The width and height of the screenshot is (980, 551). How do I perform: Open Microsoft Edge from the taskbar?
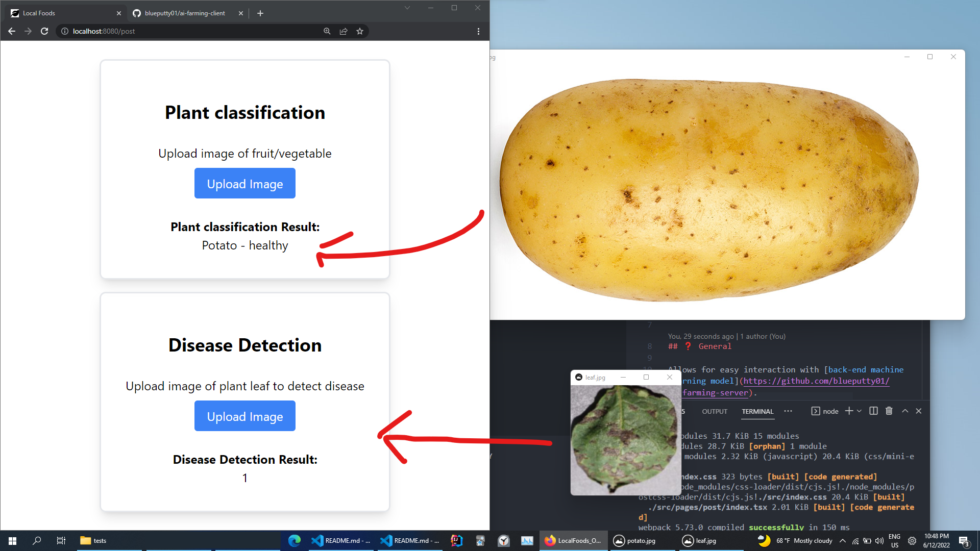coord(295,541)
